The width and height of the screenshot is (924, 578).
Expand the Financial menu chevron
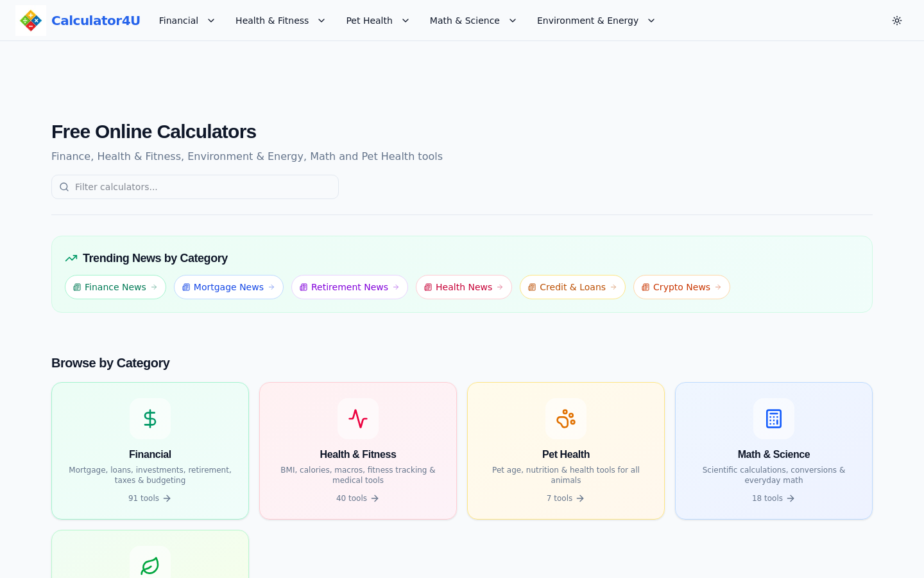(211, 21)
